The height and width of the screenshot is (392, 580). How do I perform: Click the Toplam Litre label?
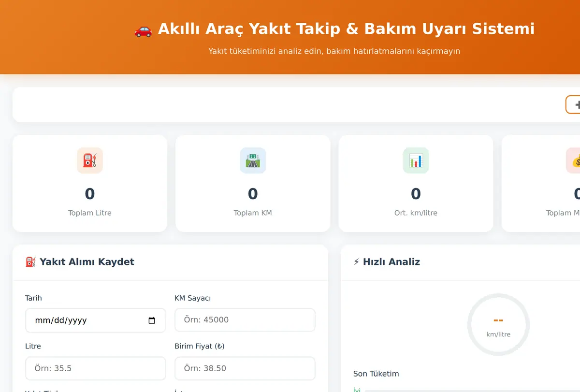click(90, 213)
